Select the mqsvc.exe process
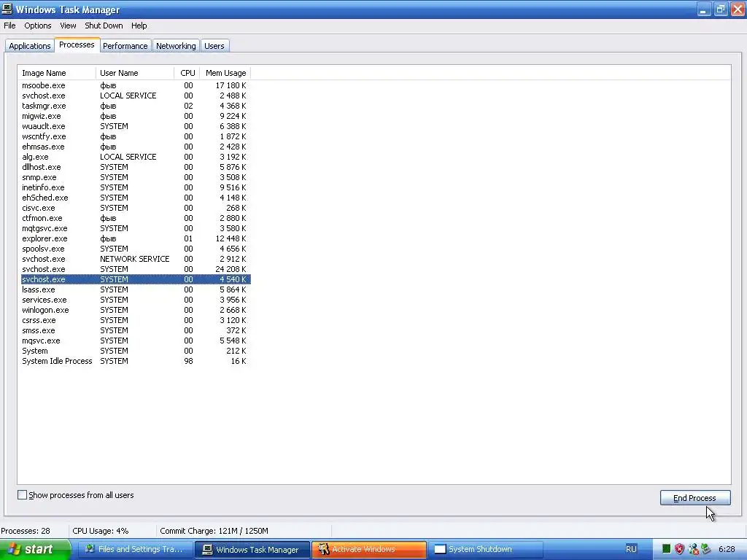The height and width of the screenshot is (560, 747). point(135,341)
